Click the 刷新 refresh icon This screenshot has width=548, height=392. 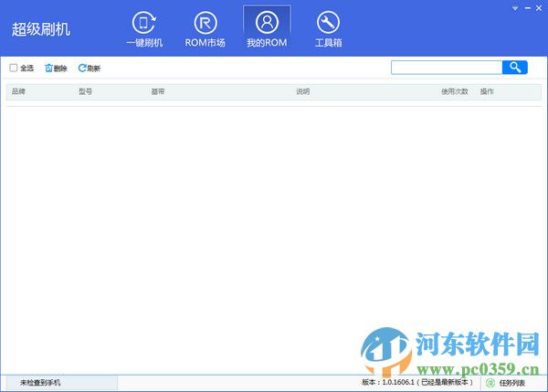tap(82, 68)
